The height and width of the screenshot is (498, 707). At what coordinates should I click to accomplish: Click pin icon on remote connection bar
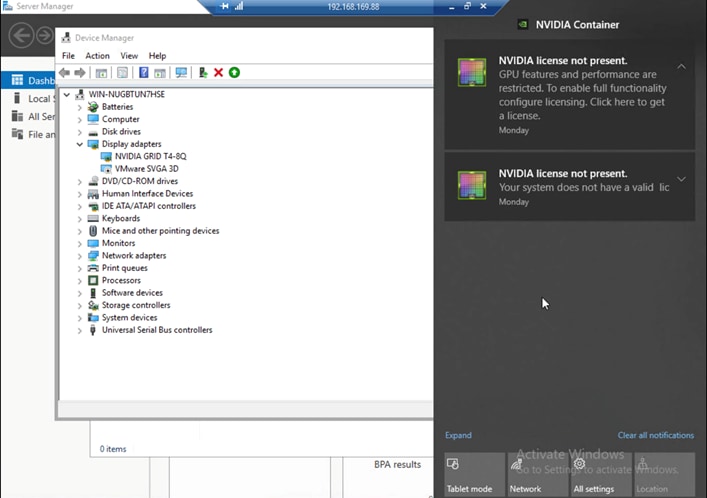point(224,6)
